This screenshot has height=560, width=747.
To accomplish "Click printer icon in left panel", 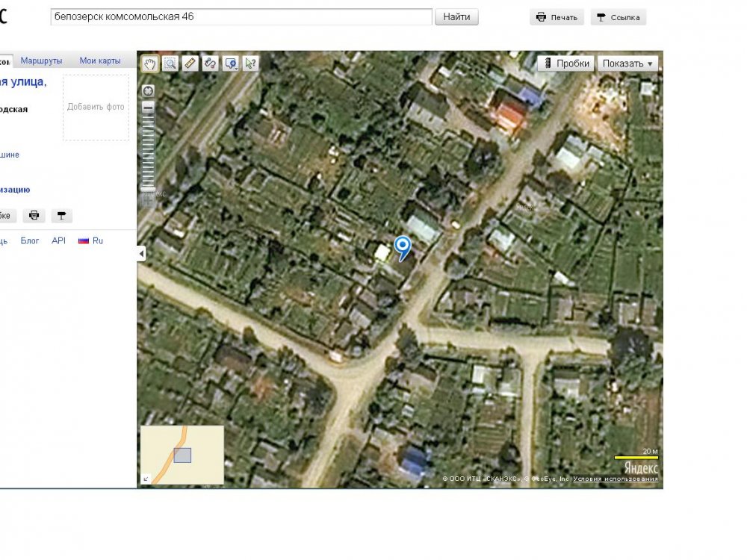I will (x=34, y=216).
